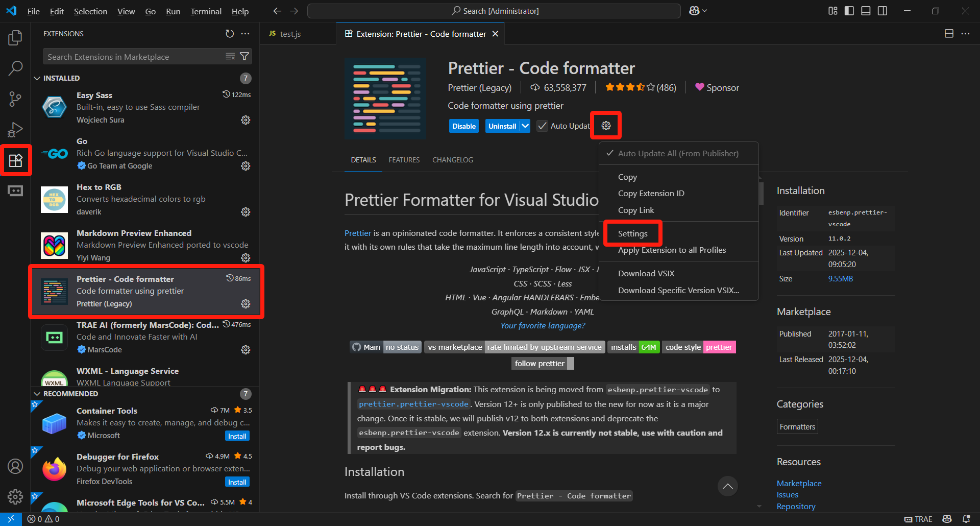Click the Uninstall button
The height and width of the screenshot is (526, 980).
pos(502,126)
